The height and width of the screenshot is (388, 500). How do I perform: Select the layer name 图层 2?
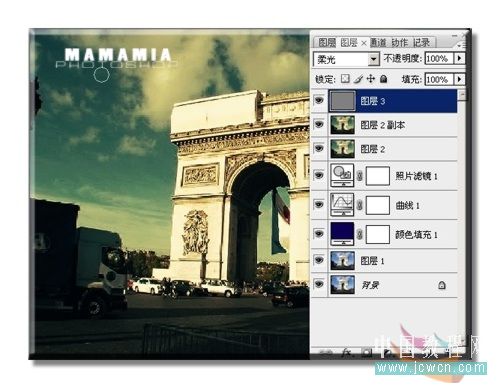click(373, 149)
